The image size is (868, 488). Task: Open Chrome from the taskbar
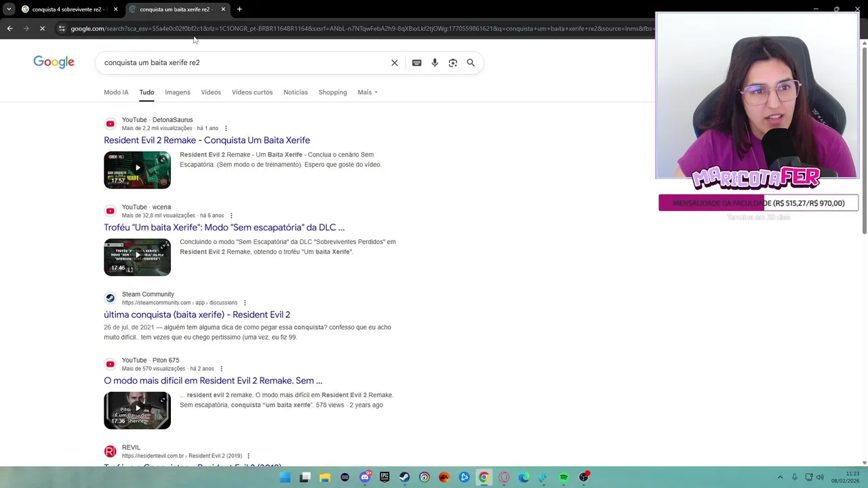484,477
